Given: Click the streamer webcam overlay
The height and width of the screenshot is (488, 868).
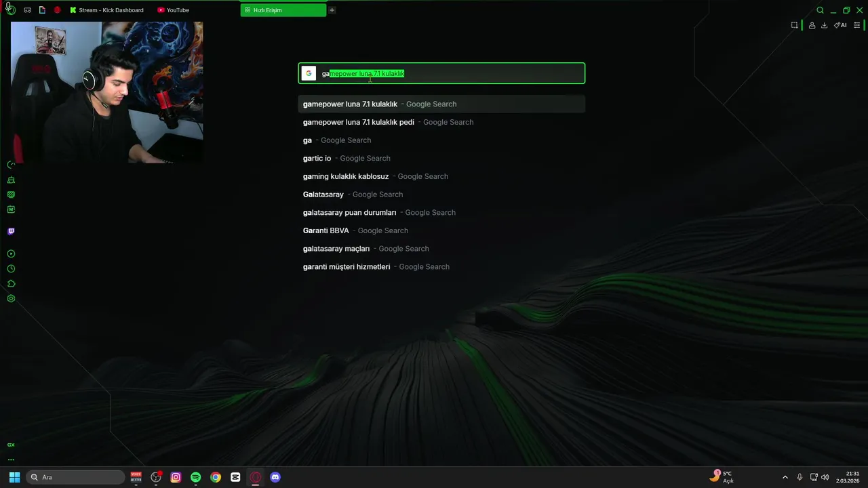Looking at the screenshot, I should pos(106,92).
